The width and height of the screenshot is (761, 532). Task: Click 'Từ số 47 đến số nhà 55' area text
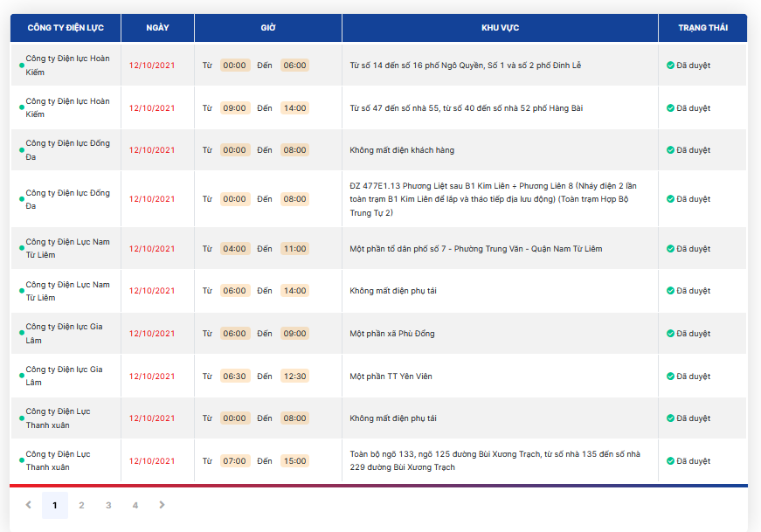click(466, 107)
